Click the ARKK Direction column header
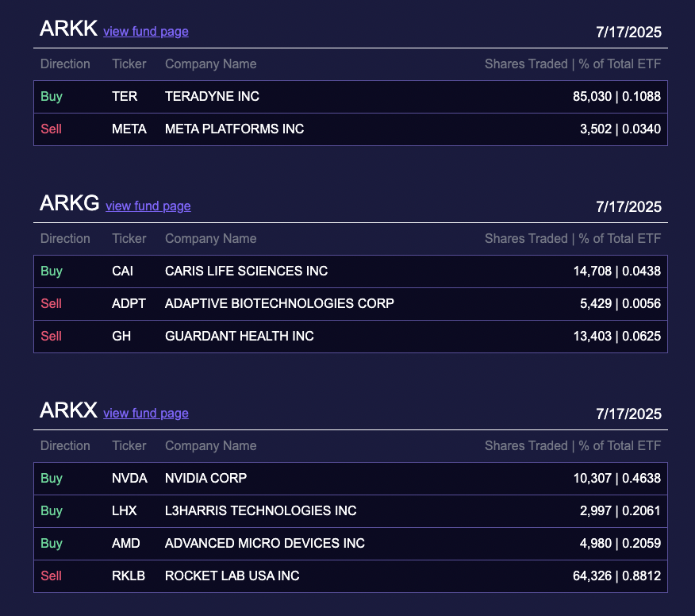This screenshot has height=616, width=695. pyautogui.click(x=65, y=64)
